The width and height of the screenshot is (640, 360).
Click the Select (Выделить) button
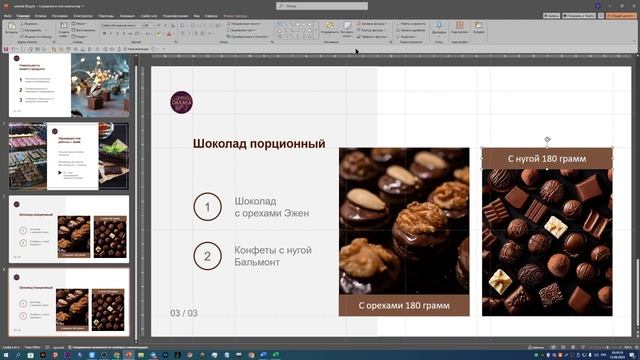point(406,37)
